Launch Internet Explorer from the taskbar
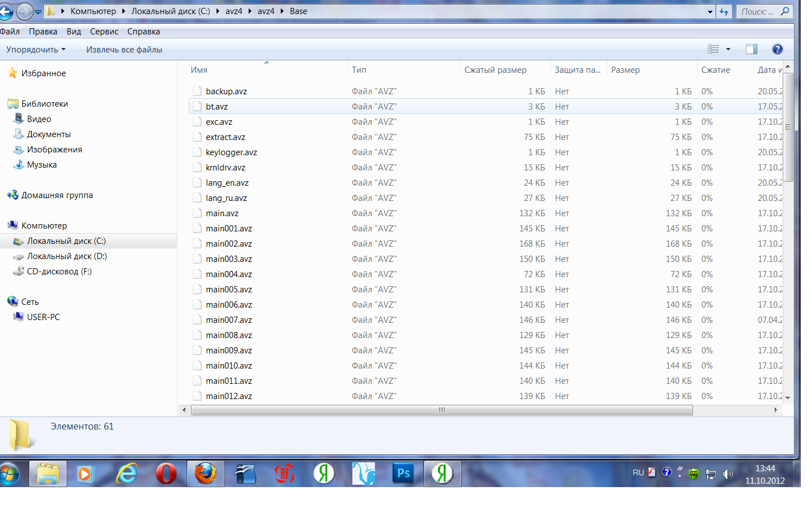812x508 pixels. (x=127, y=474)
